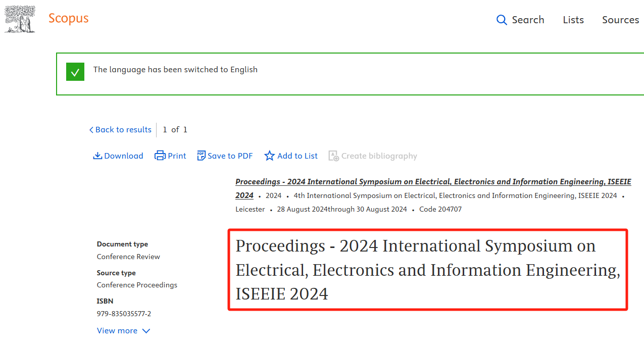
Task: Click the ISBN number 979-835035577-2
Action: (124, 314)
